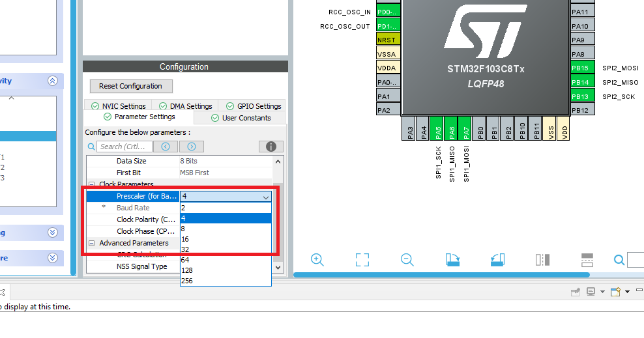Zoom out of the chip pinout view
The image size is (644, 338).
(407, 260)
